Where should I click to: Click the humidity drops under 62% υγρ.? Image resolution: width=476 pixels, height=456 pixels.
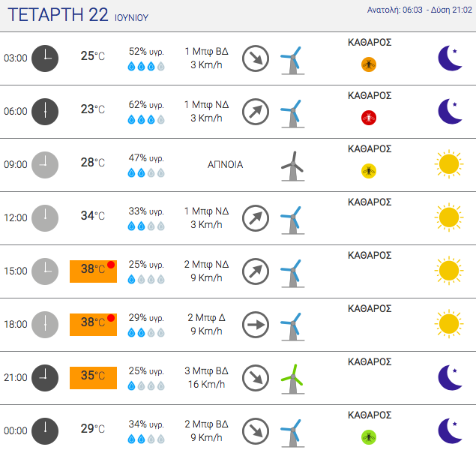pos(146,119)
